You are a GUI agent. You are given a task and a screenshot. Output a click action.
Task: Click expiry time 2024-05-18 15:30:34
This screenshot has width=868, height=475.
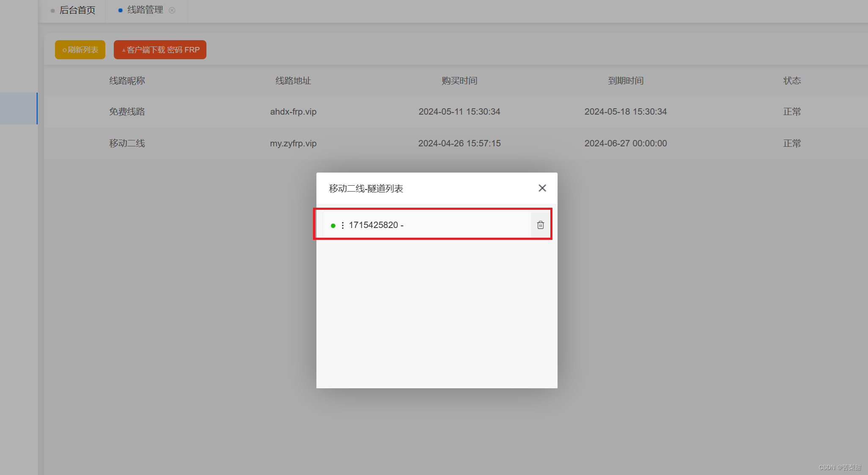(x=626, y=112)
